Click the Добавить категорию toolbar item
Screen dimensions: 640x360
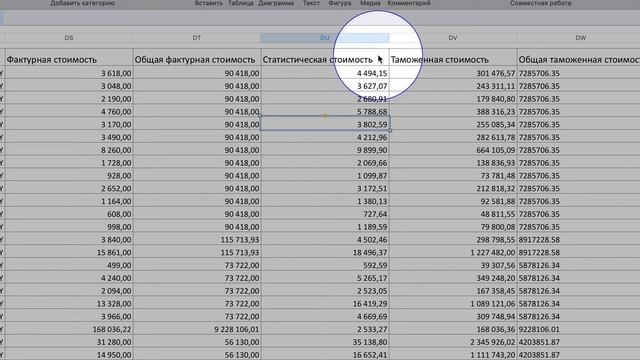(x=83, y=3)
